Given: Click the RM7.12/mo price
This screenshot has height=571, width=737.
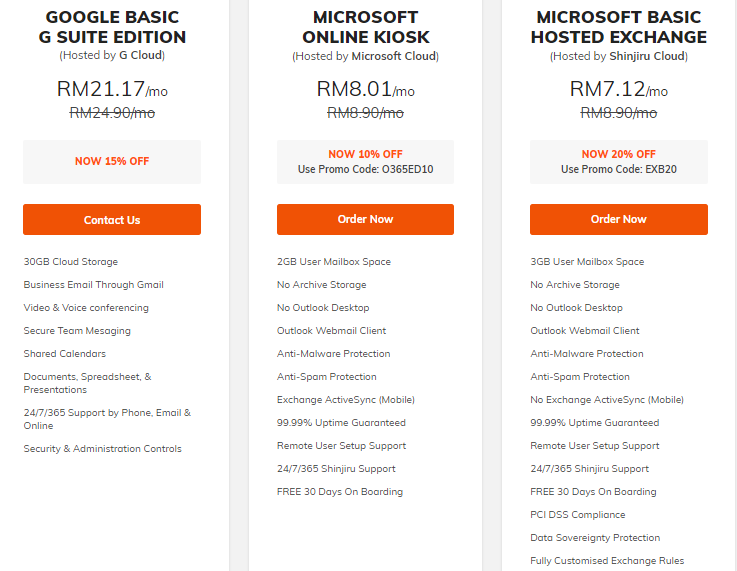Looking at the screenshot, I should tap(619, 89).
